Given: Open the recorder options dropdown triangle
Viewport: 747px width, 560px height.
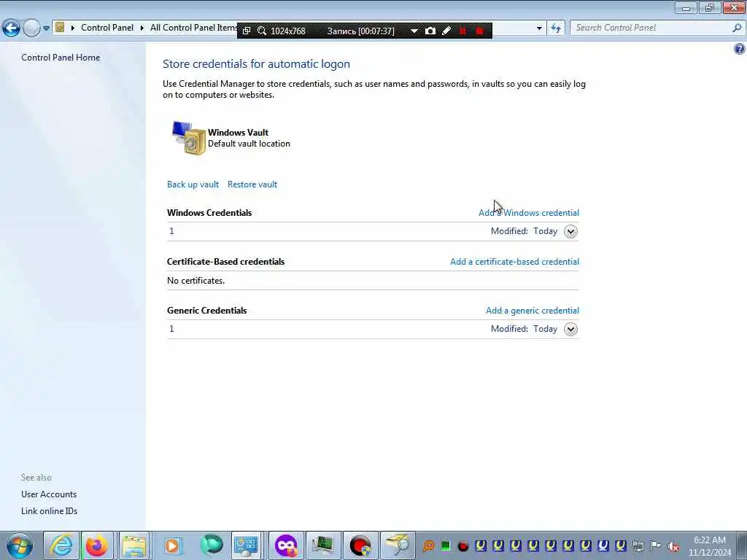Looking at the screenshot, I should point(414,31).
